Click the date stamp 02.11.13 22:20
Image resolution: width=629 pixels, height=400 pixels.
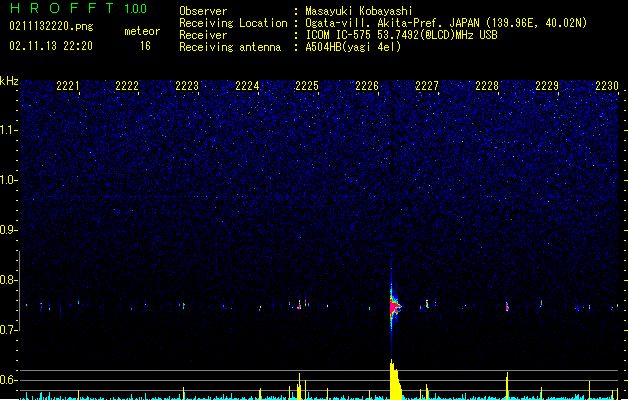pos(51,46)
